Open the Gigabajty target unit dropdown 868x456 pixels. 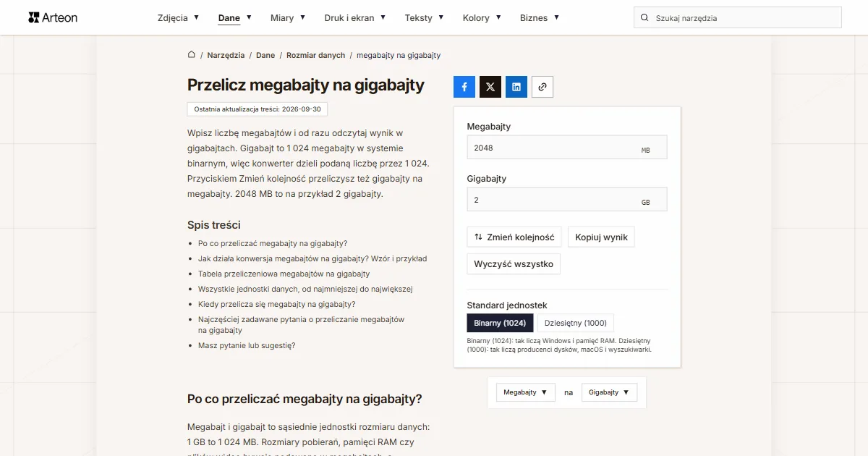point(610,392)
